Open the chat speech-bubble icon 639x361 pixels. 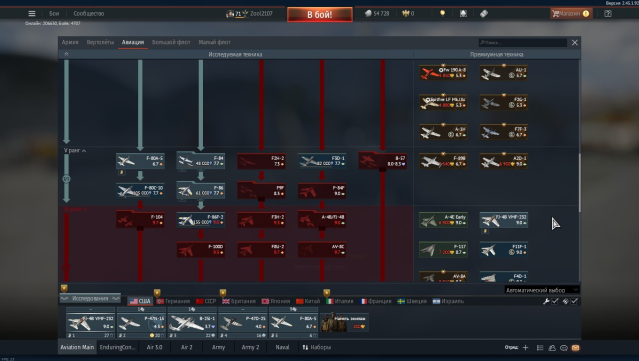click(x=564, y=348)
